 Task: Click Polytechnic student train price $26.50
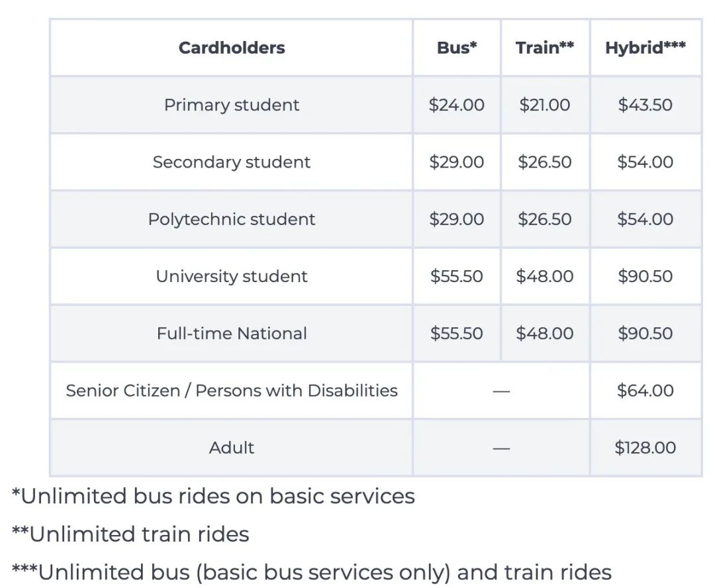click(x=545, y=219)
